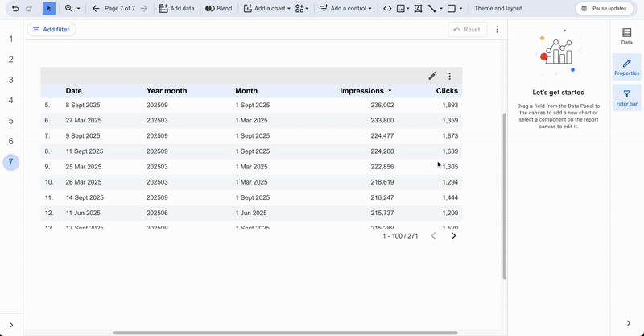Open the Page 7 of 7 selector
Image resolution: width=644 pixels, height=336 pixels.
coord(119,8)
